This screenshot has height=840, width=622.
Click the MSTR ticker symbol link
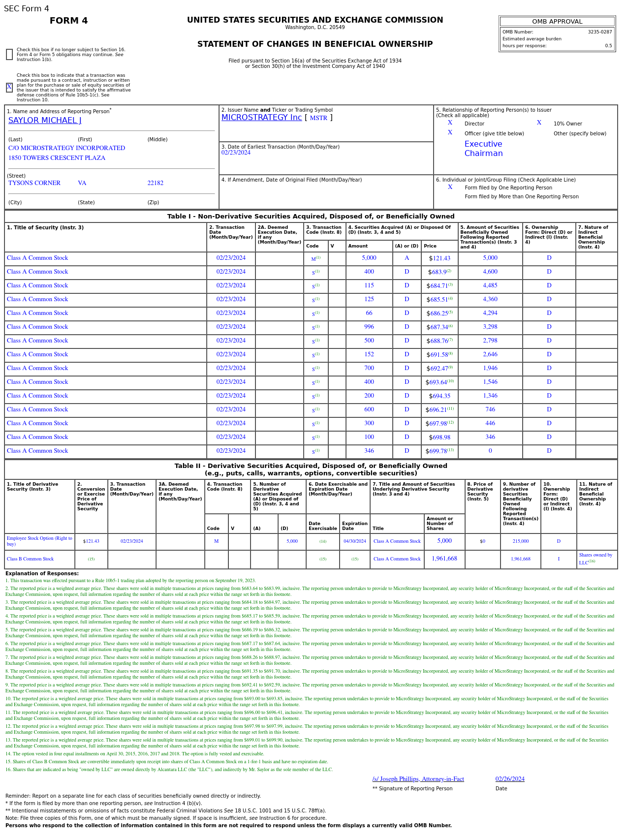coord(318,118)
